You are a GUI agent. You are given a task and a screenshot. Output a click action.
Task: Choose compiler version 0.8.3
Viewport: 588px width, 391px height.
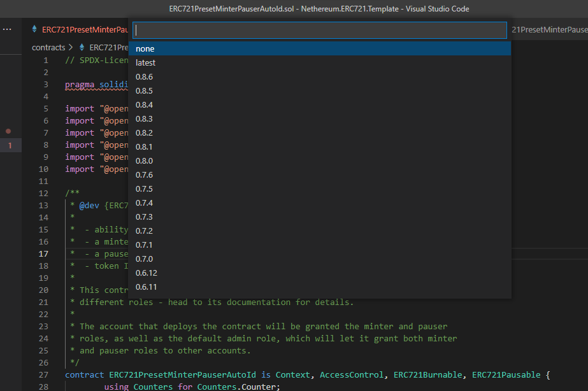[x=320, y=119]
